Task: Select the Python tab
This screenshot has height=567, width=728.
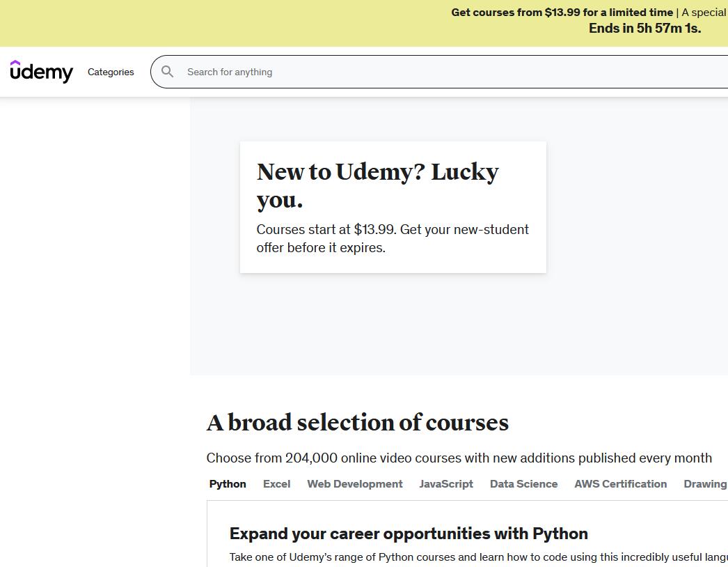Action: pyautogui.click(x=228, y=484)
